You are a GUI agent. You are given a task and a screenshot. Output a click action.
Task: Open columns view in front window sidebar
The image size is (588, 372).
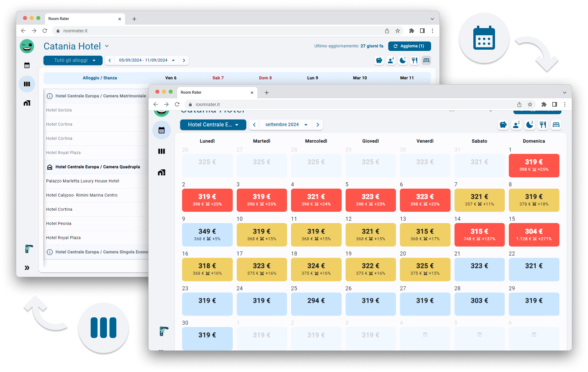(162, 151)
